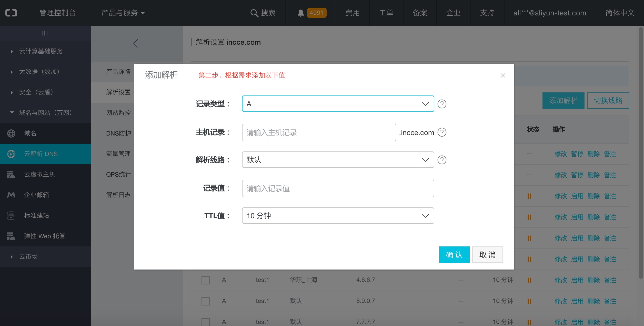Click the 4091 notification badge
Image resolution: width=644 pixels, height=326 pixels.
click(317, 13)
